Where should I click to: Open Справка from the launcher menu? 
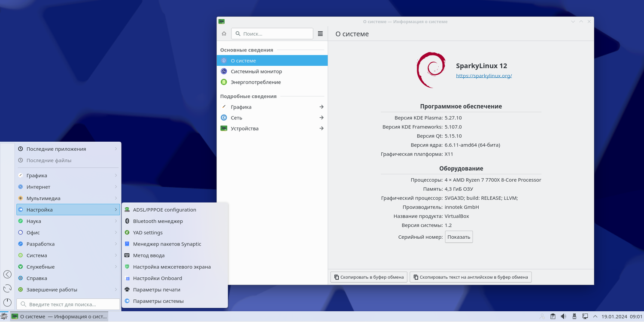click(x=68, y=278)
